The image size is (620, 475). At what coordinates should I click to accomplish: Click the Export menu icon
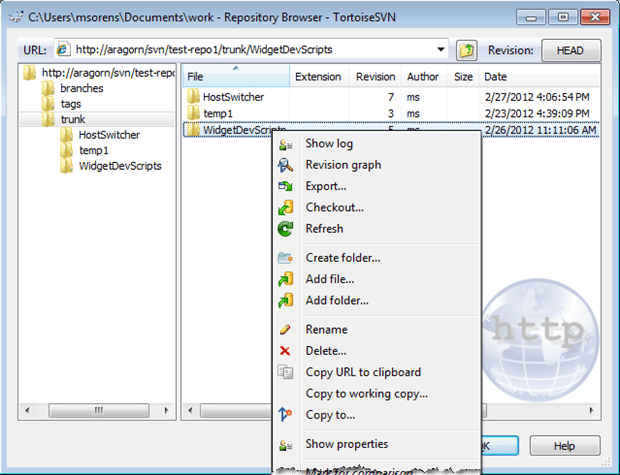coord(285,186)
